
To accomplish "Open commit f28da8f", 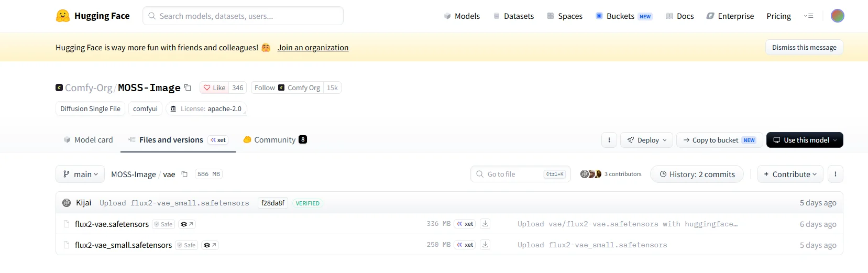I will pos(273,203).
